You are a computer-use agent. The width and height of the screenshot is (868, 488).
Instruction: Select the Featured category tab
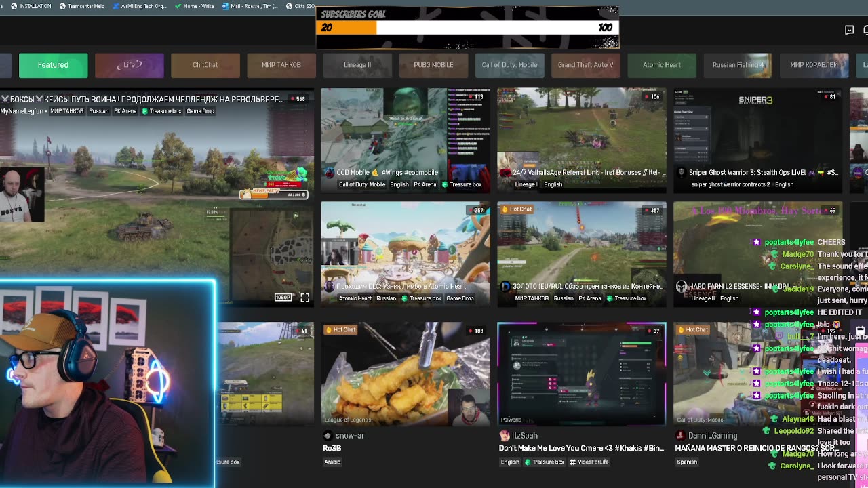(53, 65)
